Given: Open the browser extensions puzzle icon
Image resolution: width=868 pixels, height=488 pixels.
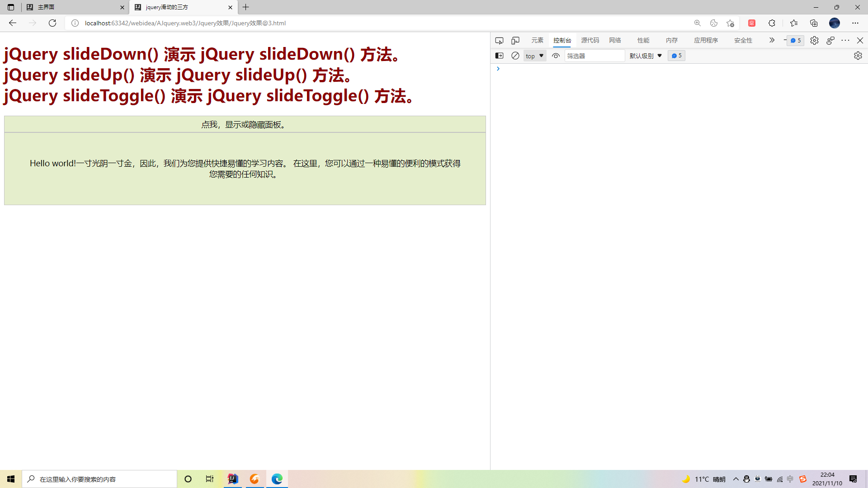Looking at the screenshot, I should tap(772, 23).
